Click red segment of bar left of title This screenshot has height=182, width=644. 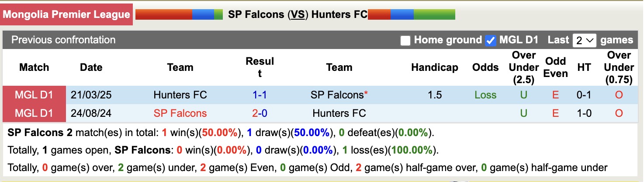[163, 14]
